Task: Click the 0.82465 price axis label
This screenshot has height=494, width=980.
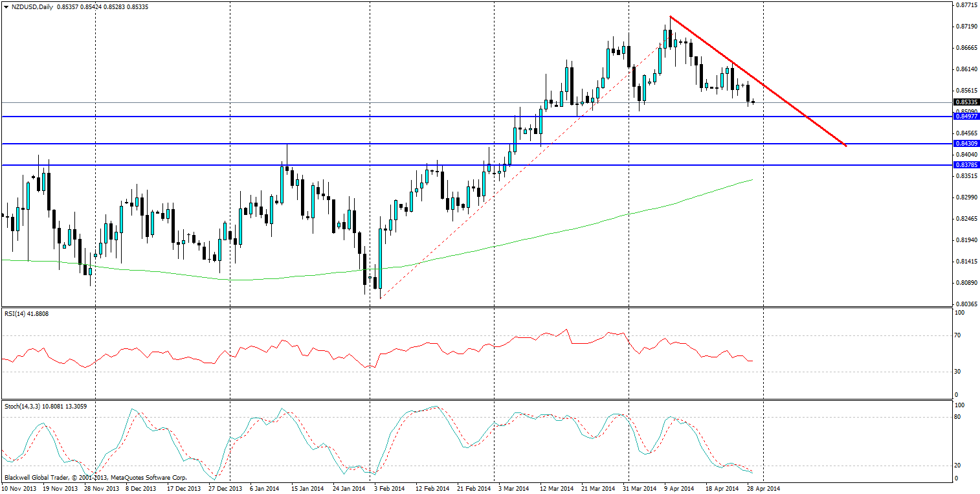Action: [x=966, y=219]
